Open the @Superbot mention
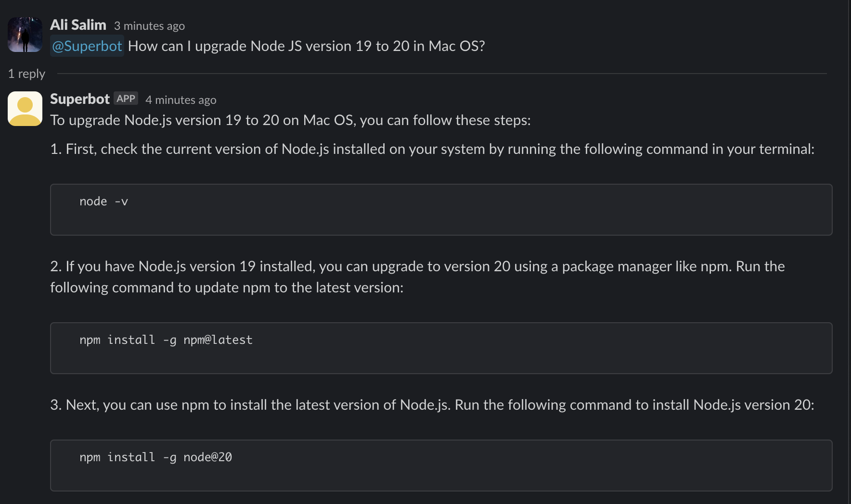The height and width of the screenshot is (504, 851). point(87,46)
